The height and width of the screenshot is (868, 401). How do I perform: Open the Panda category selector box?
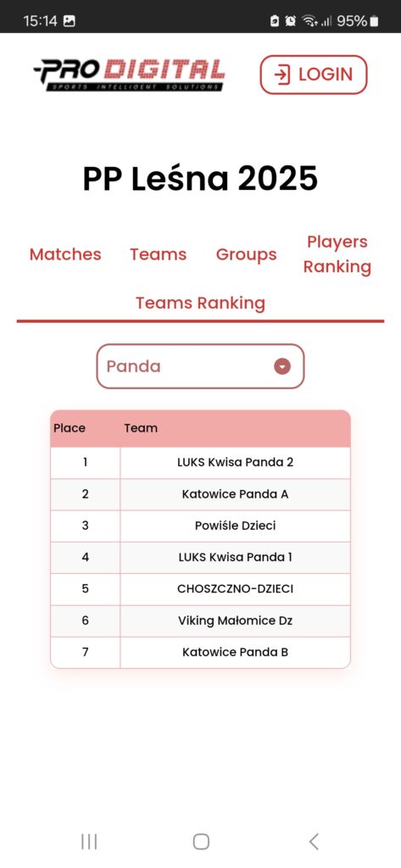(x=200, y=366)
